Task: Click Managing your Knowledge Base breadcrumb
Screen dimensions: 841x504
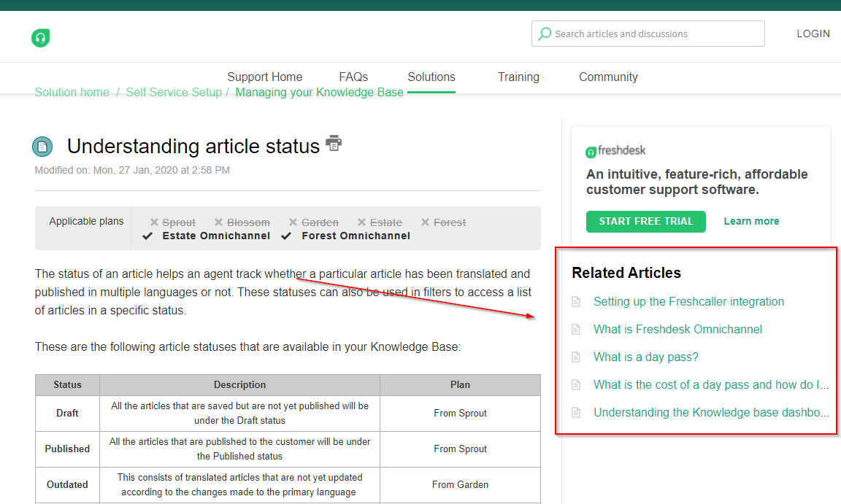Action: [x=319, y=92]
